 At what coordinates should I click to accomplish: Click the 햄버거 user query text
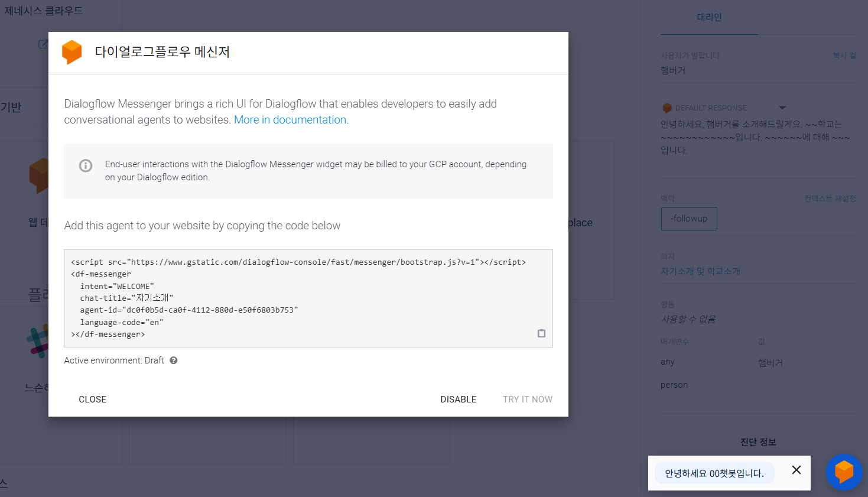(673, 70)
